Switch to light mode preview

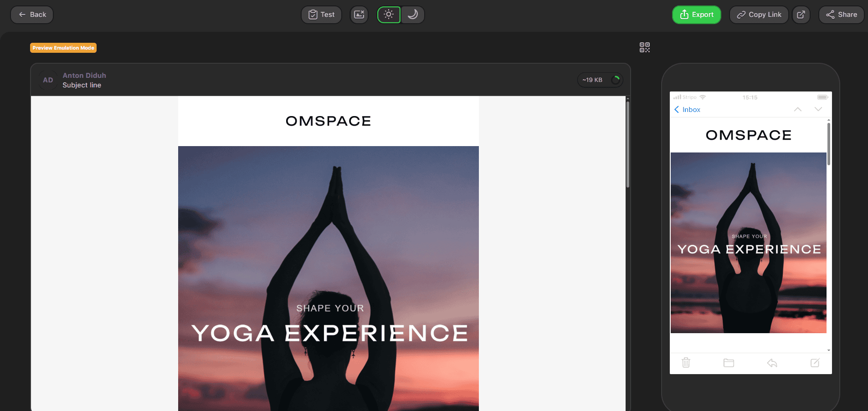389,15
